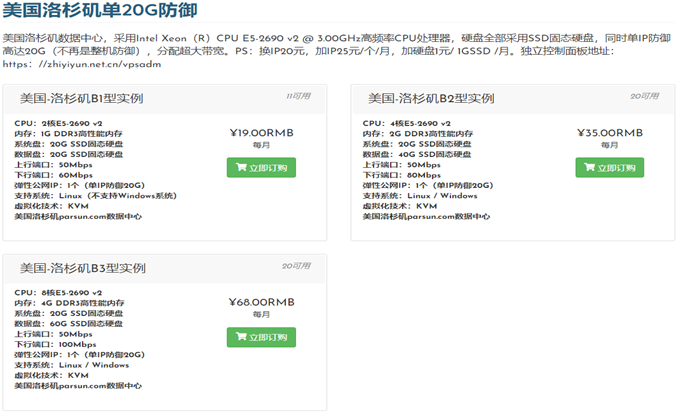
Task: Click B2's 美国洛杉矶parsun.com数据中心 line
Action: [x=426, y=216]
